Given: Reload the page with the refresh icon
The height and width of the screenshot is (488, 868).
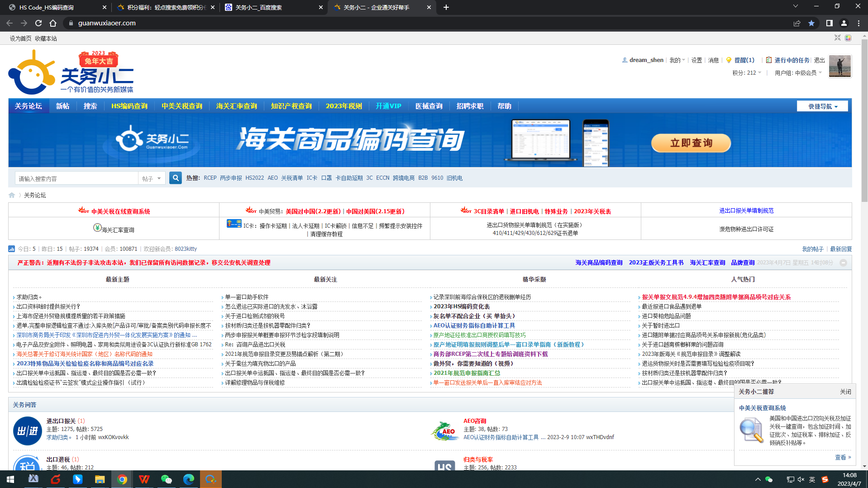Looking at the screenshot, I should pyautogui.click(x=38, y=23).
